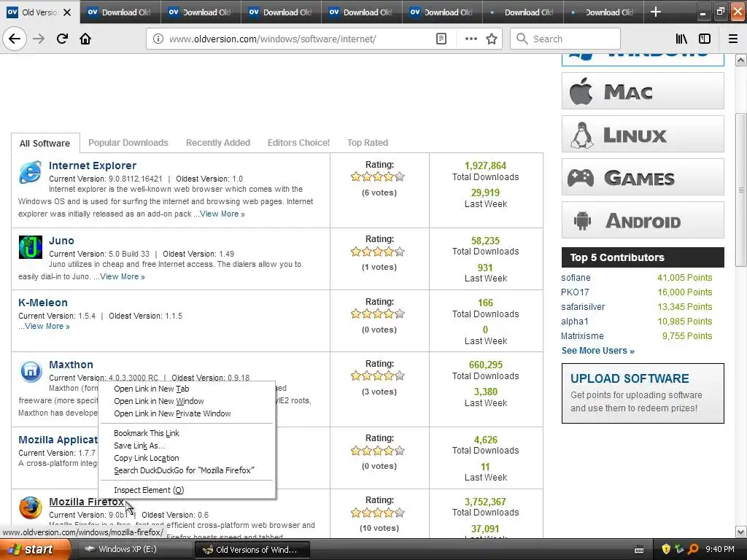Screen dimensions: 747x560
Task: Select the Recently Added tab
Action: pyautogui.click(x=217, y=142)
